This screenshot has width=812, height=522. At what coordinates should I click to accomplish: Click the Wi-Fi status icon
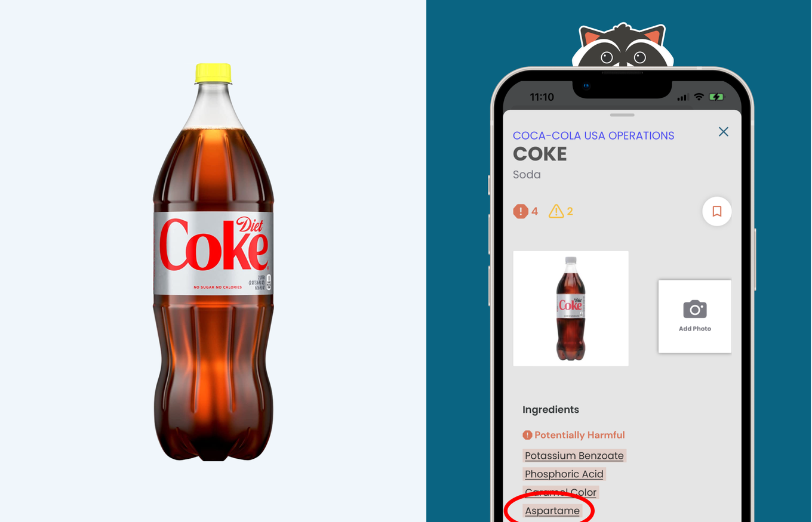point(699,97)
